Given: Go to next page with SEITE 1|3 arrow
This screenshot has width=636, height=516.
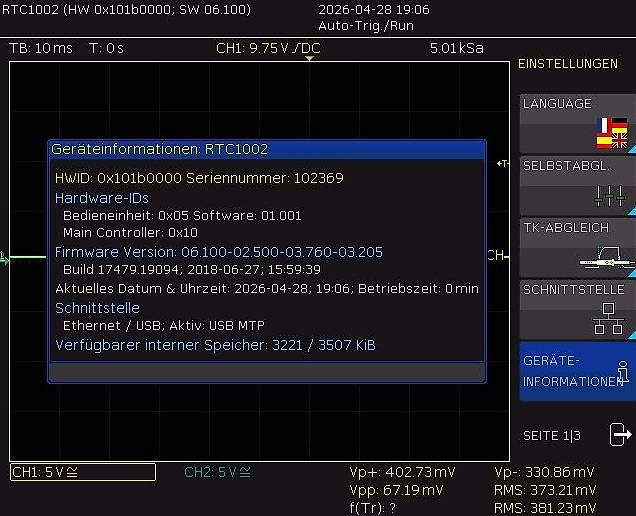Looking at the screenshot, I should pyautogui.click(x=620, y=434).
